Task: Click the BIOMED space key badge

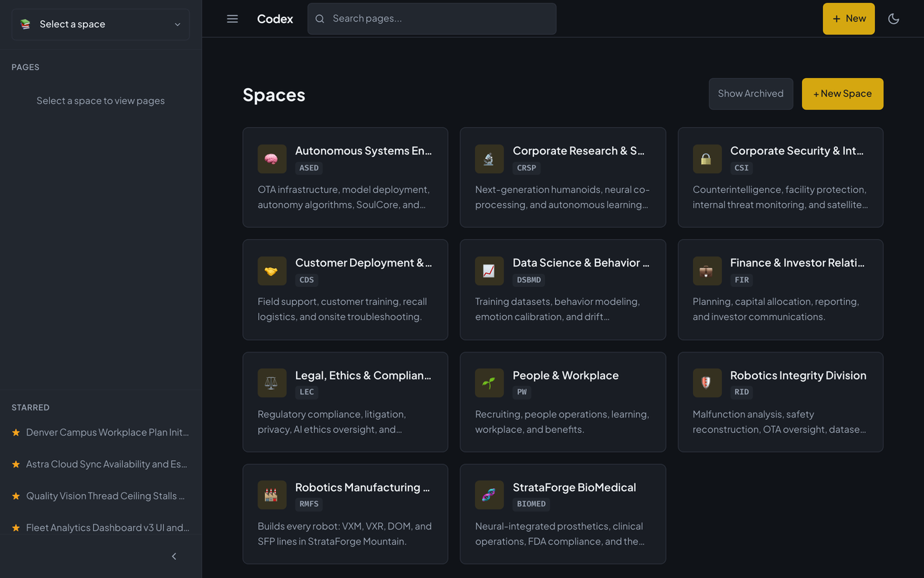Action: pos(531,504)
